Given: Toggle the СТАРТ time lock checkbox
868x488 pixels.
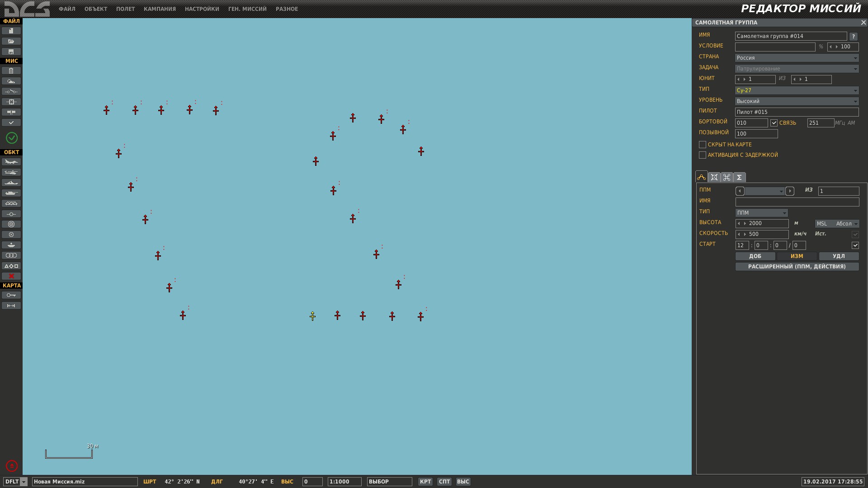Looking at the screenshot, I should [855, 245].
